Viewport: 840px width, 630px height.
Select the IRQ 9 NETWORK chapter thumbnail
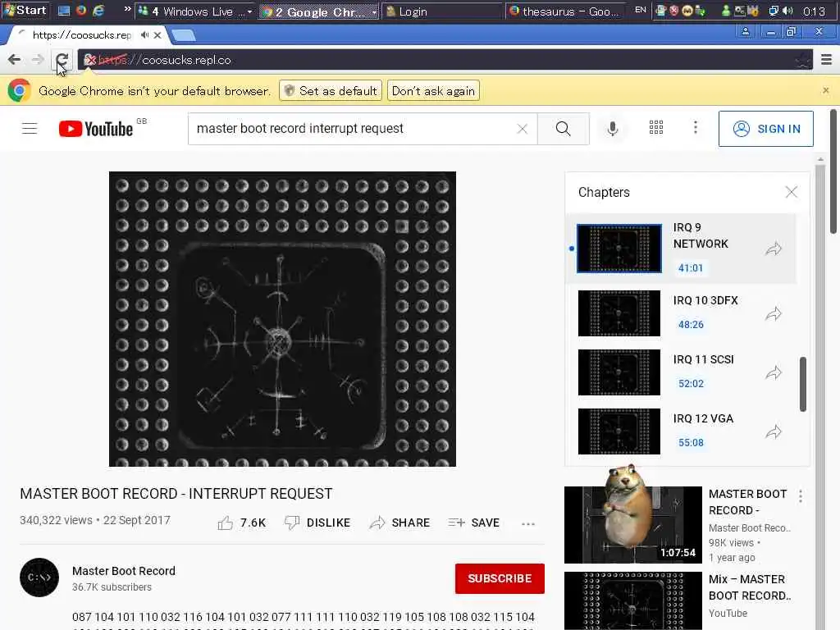(x=619, y=249)
